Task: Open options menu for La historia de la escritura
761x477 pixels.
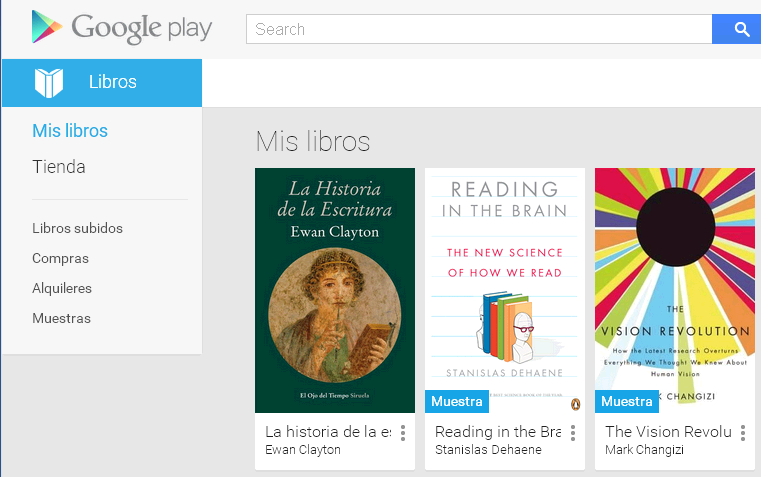Action: [402, 433]
